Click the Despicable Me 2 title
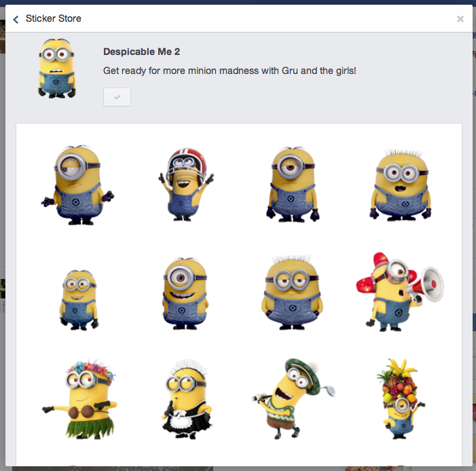 141,52
